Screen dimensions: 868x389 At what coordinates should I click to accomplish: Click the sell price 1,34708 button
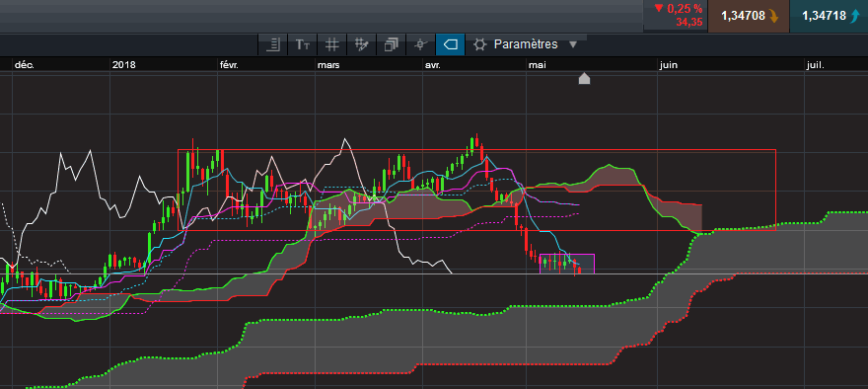(x=749, y=16)
